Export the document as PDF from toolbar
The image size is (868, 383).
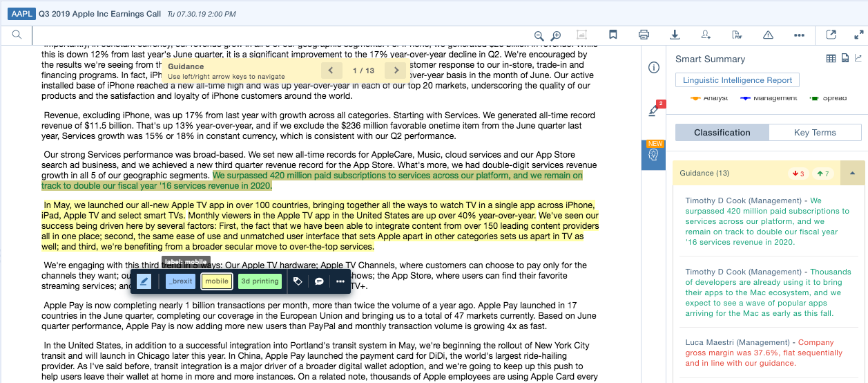[x=737, y=35]
